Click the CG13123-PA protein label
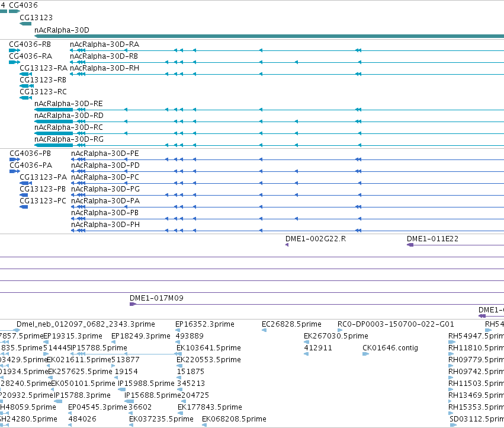 click(x=43, y=177)
